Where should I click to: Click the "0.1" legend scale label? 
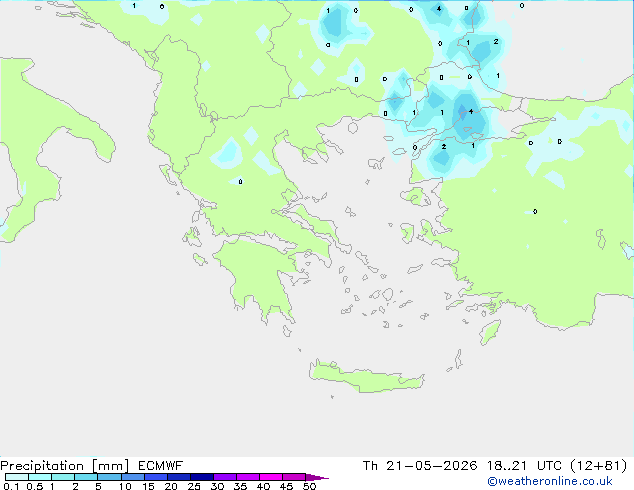tap(11, 486)
